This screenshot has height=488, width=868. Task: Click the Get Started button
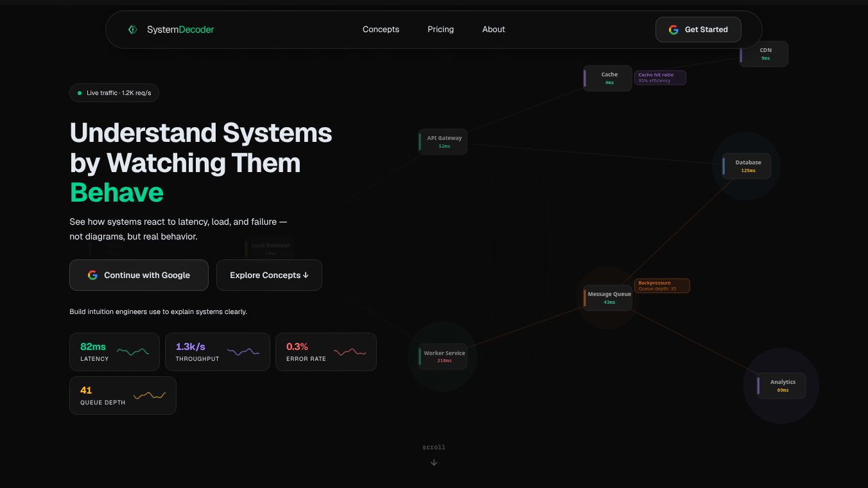[x=699, y=30]
